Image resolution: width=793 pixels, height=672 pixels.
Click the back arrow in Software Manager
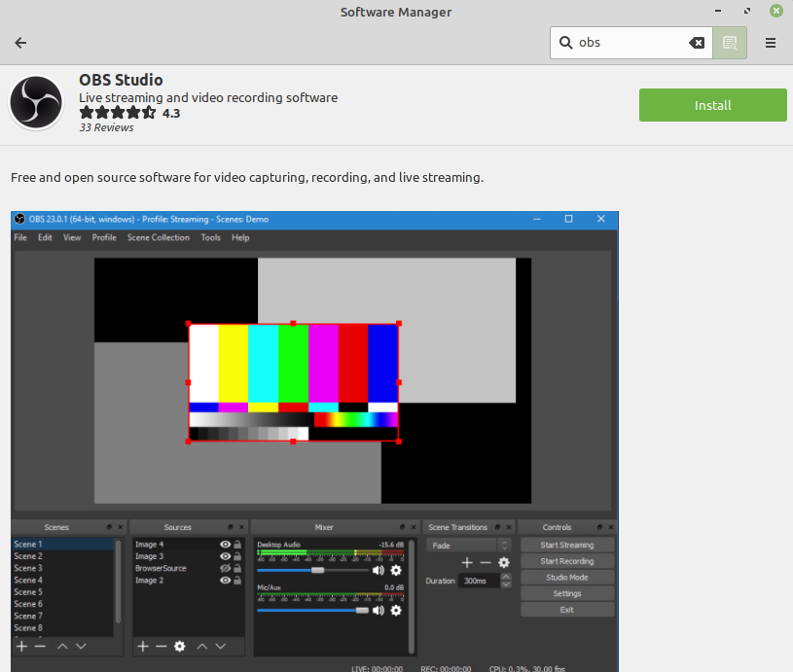tap(19, 43)
